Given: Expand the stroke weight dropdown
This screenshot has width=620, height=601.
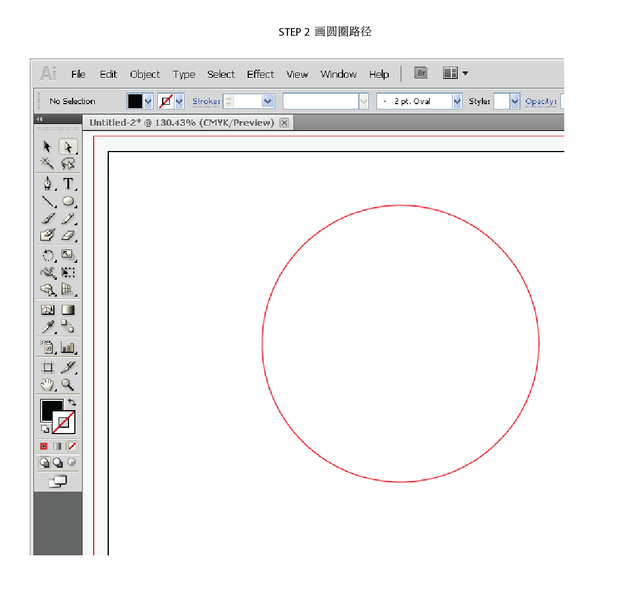Looking at the screenshot, I should (x=268, y=101).
